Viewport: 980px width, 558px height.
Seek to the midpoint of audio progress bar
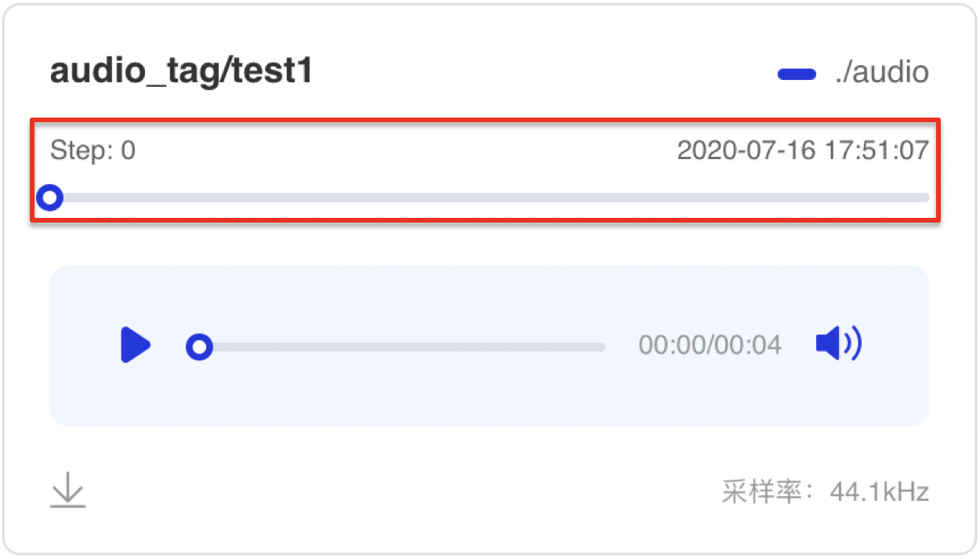coord(402,346)
